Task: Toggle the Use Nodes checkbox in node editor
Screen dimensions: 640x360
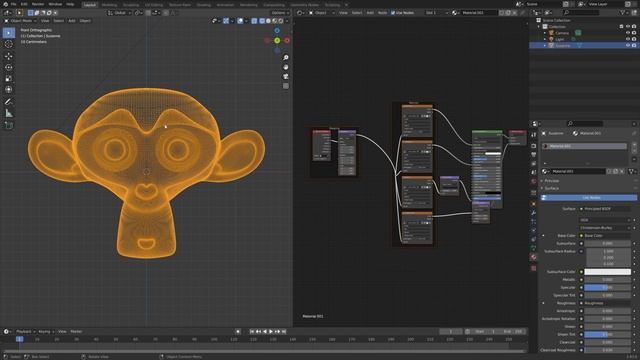Action: pos(393,13)
